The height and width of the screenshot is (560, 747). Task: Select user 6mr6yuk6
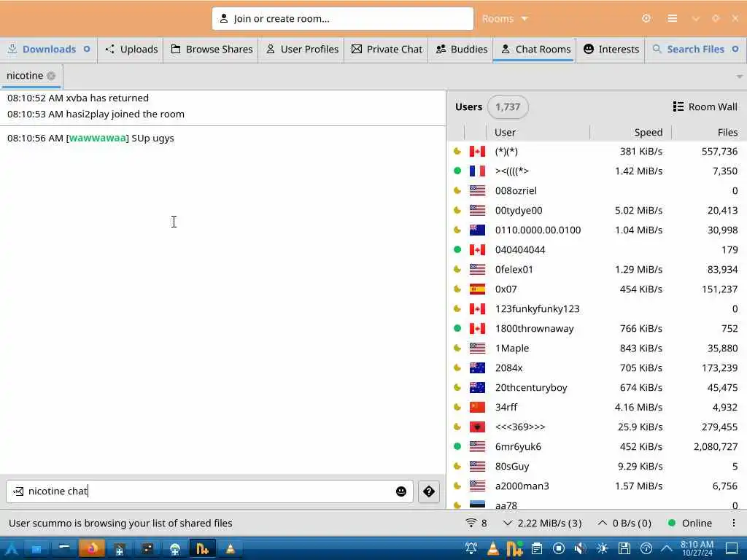tap(597, 447)
